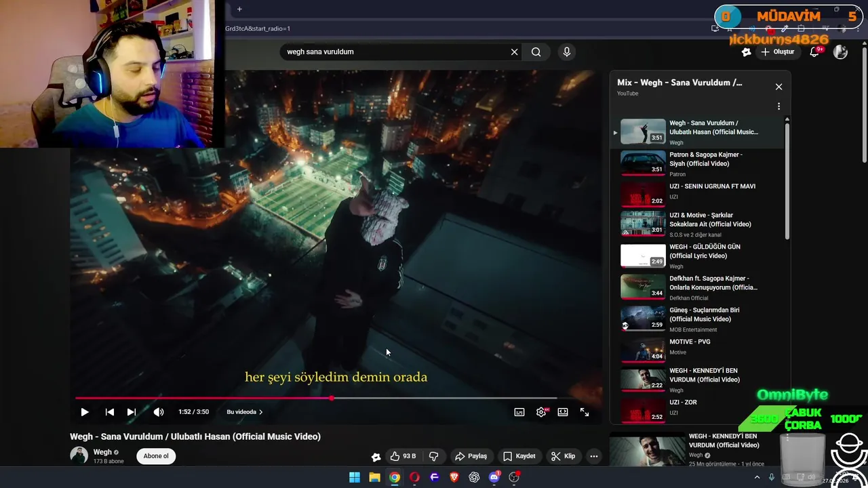Open File Explorer from taskbar
This screenshot has height=488, width=868.
(x=374, y=477)
